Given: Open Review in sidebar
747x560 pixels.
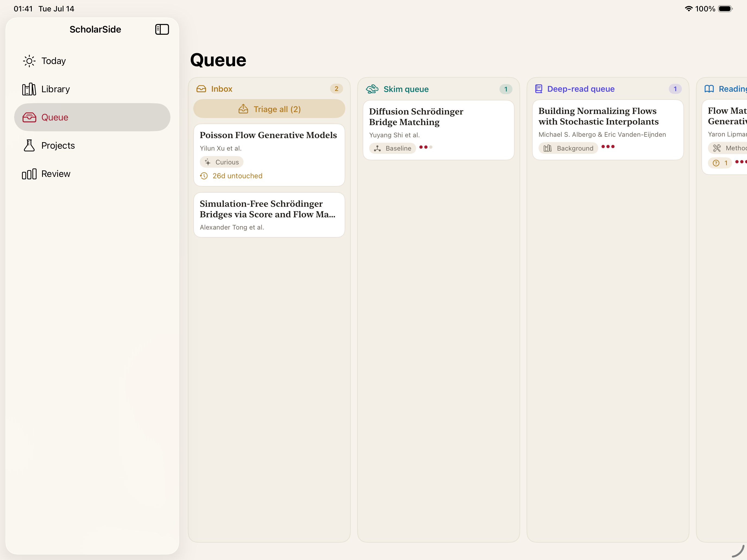Looking at the screenshot, I should tap(92, 174).
